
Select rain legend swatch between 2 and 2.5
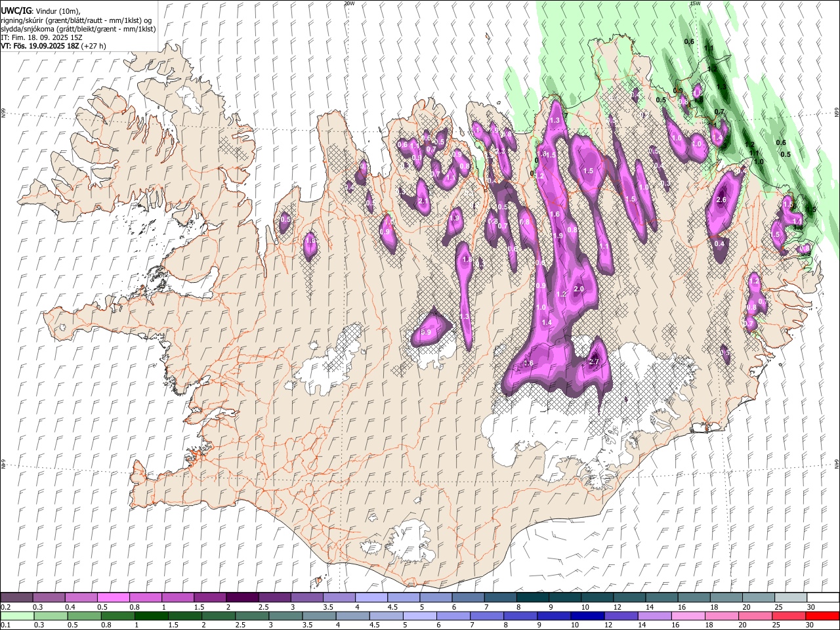coord(218,616)
